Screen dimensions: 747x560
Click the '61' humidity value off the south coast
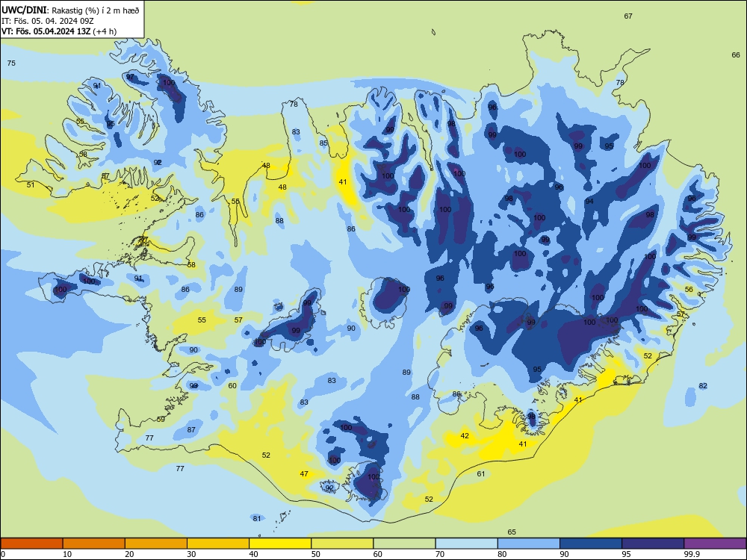tap(481, 474)
